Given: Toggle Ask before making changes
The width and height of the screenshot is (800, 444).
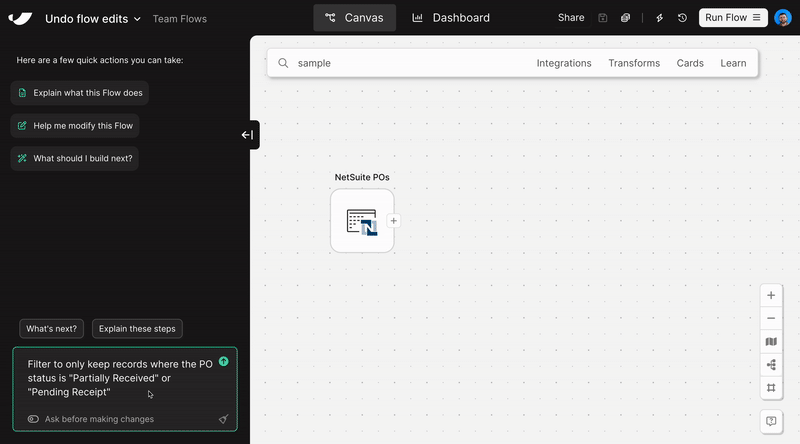Looking at the screenshot, I should [33, 419].
